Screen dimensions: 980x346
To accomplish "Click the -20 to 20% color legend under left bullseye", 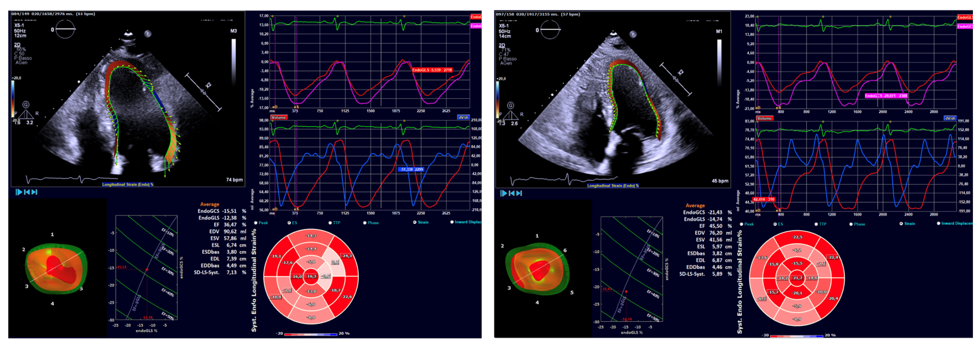I will [310, 334].
